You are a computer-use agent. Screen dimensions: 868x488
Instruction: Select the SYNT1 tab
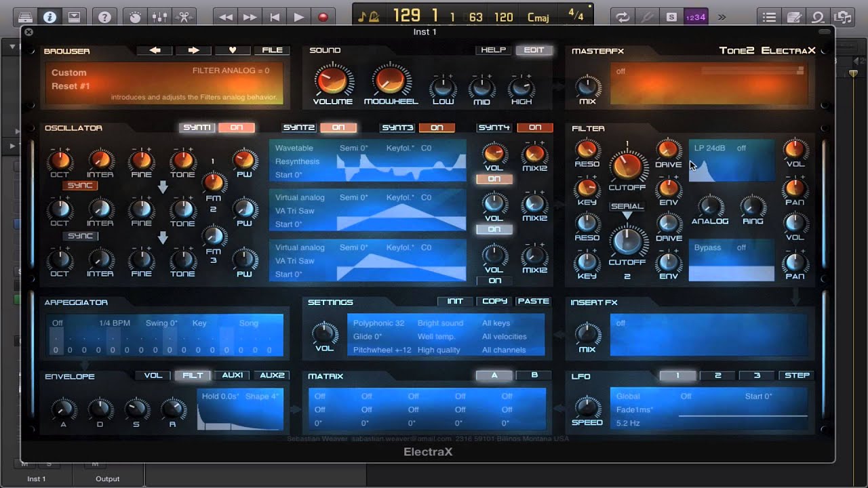(197, 127)
